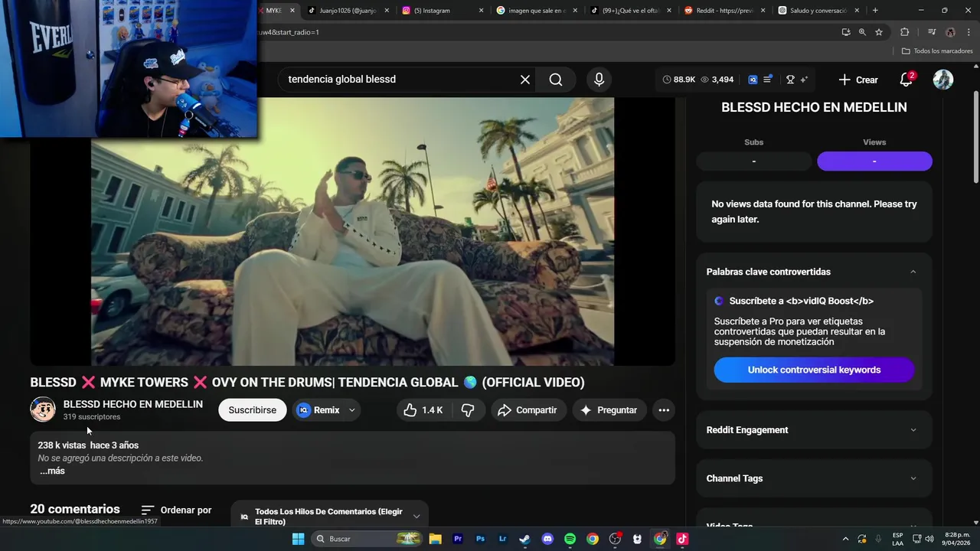Open the taskbar clock showing 8:28 p.m.

pyautogui.click(x=957, y=539)
